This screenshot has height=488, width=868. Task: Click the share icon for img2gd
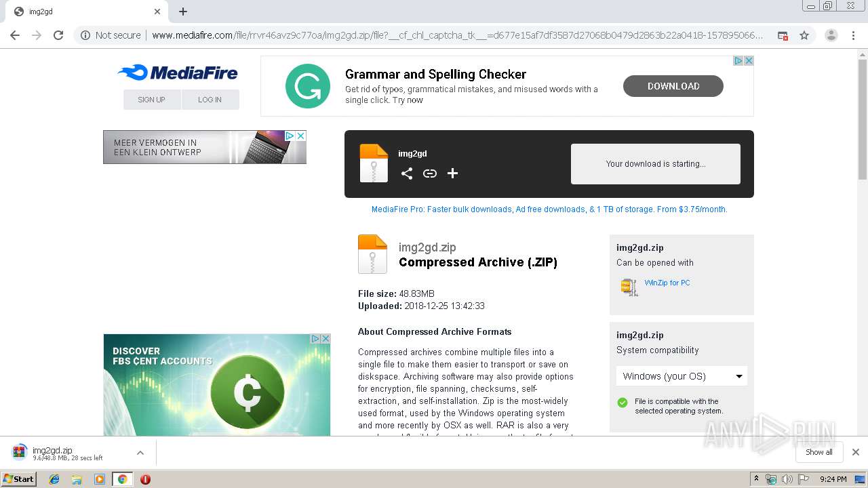tap(406, 174)
